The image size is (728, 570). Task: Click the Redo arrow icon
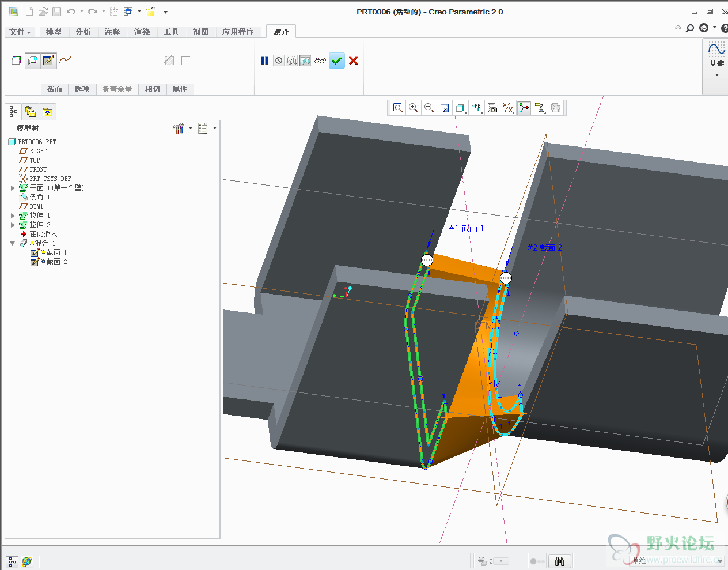(x=92, y=12)
